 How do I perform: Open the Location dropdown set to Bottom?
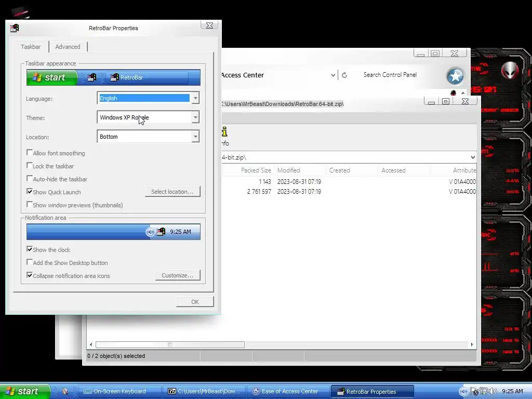(195, 137)
